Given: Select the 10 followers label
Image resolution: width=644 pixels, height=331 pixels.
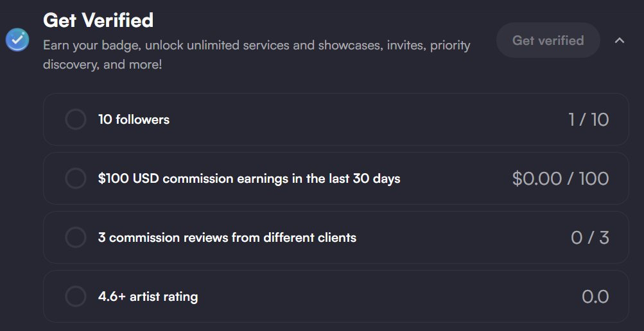Looking at the screenshot, I should (134, 119).
